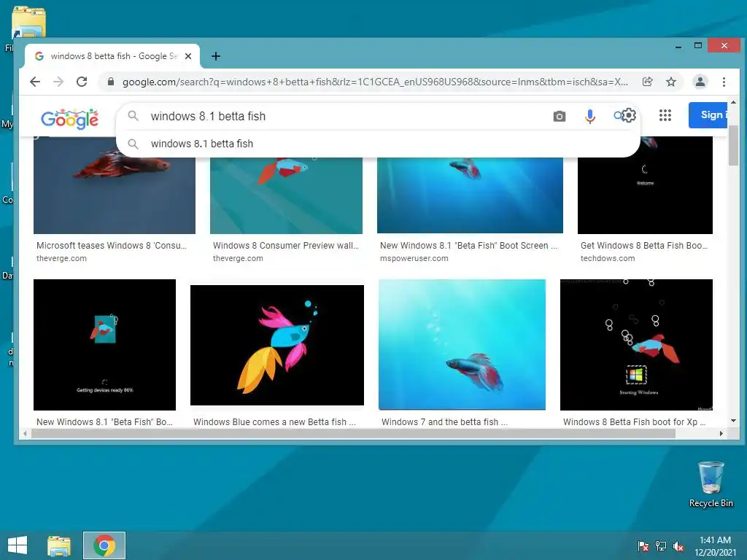
Task: Open Google quick settings gear icon
Action: [x=629, y=115]
